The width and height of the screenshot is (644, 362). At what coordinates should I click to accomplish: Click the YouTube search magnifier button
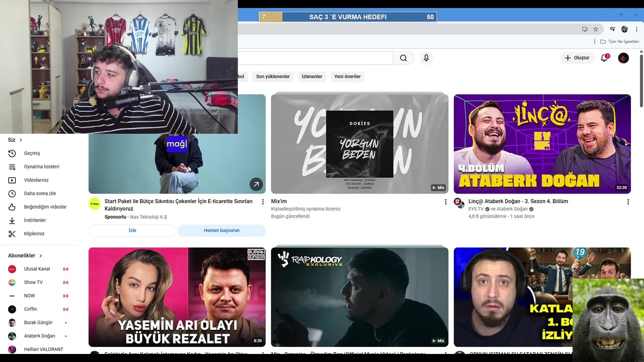pyautogui.click(x=404, y=58)
